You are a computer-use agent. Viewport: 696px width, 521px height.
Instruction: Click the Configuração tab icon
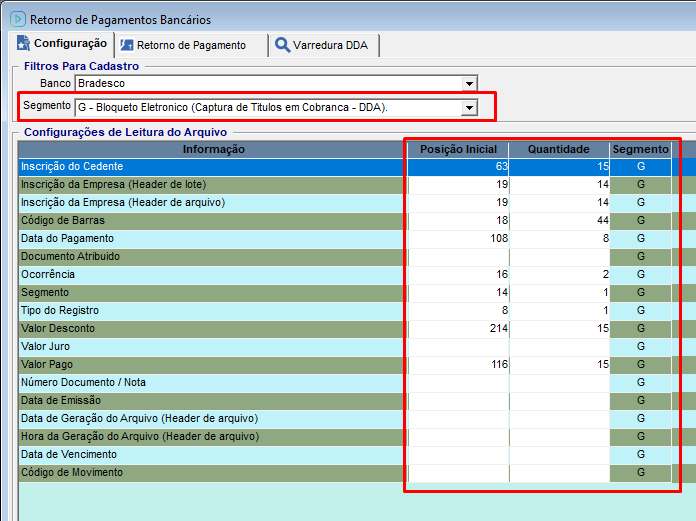coord(23,44)
